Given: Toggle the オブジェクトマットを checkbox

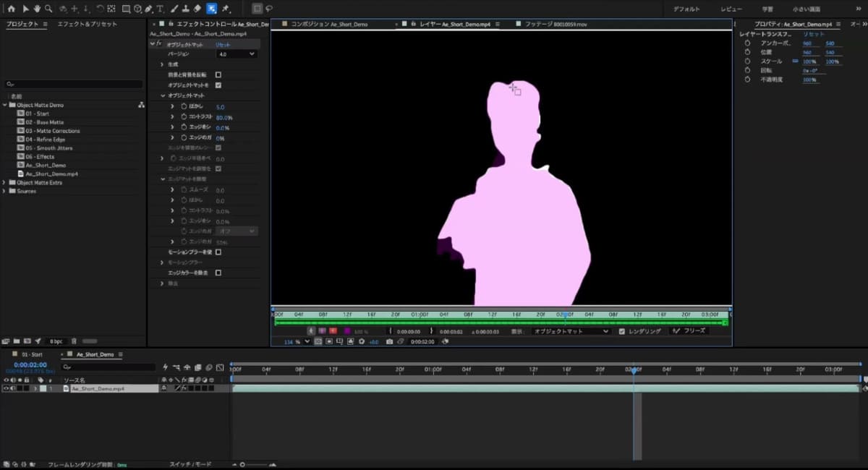Looking at the screenshot, I should (x=218, y=85).
